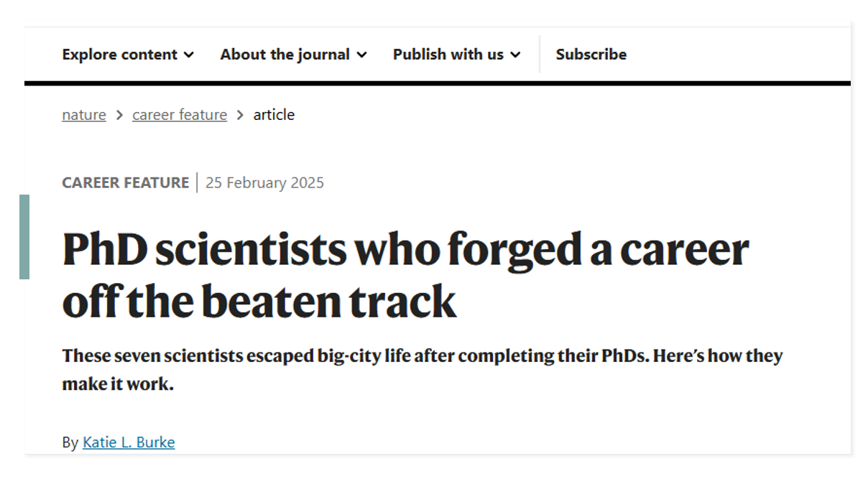
Task: Click the chevron next to Explore content
Action: pyautogui.click(x=189, y=55)
